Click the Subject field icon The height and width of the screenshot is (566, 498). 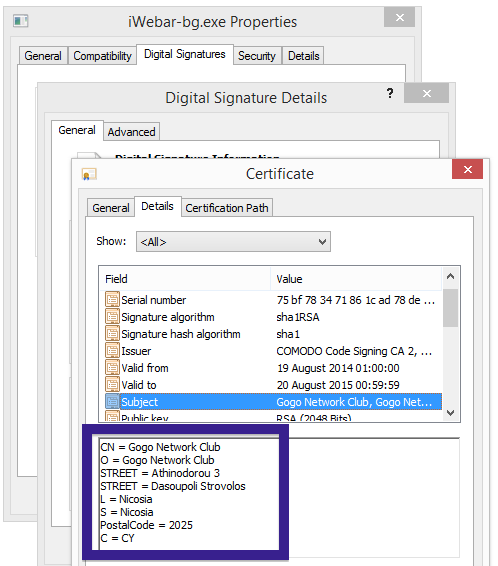(112, 401)
